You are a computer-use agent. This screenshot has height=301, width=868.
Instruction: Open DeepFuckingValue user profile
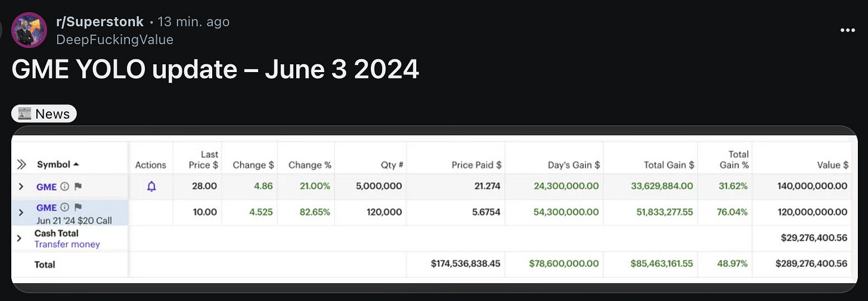114,39
